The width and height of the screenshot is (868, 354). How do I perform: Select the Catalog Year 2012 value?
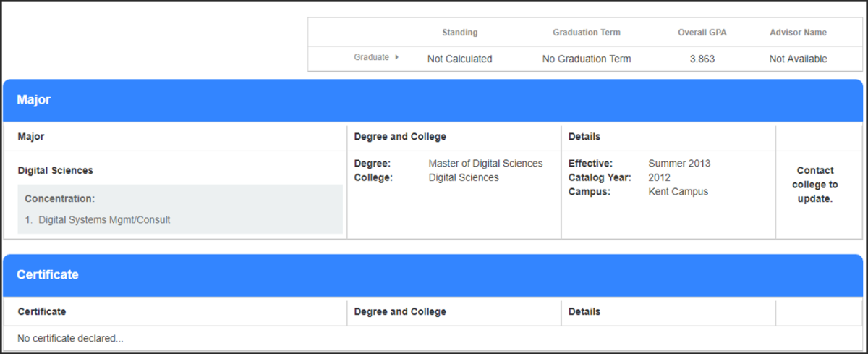pyautogui.click(x=659, y=177)
